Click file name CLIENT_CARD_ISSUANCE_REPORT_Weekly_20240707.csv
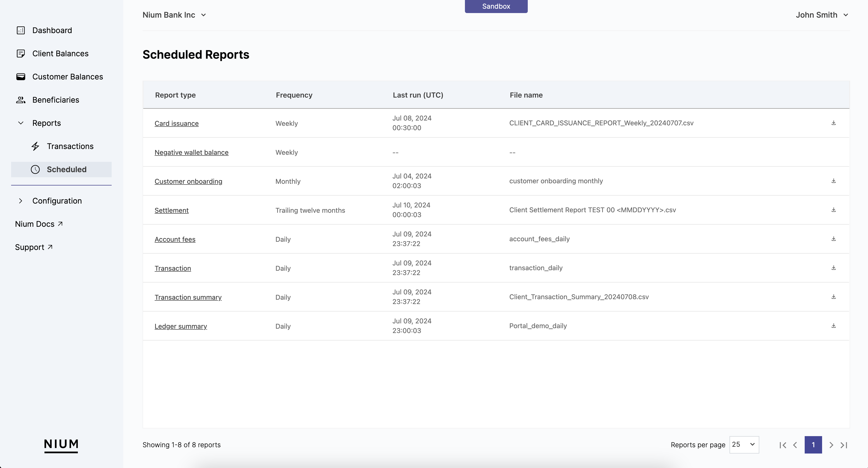Image resolution: width=868 pixels, height=468 pixels. pos(601,123)
